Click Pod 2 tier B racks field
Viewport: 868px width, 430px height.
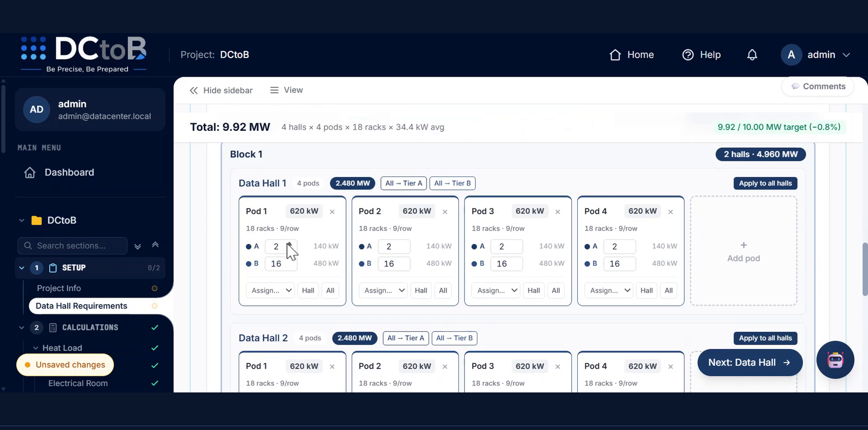[x=394, y=264]
